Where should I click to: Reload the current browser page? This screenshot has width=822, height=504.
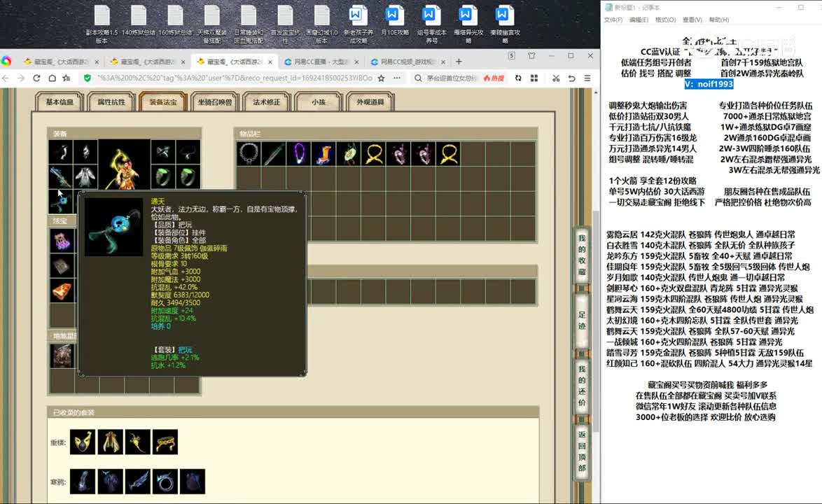(36, 78)
